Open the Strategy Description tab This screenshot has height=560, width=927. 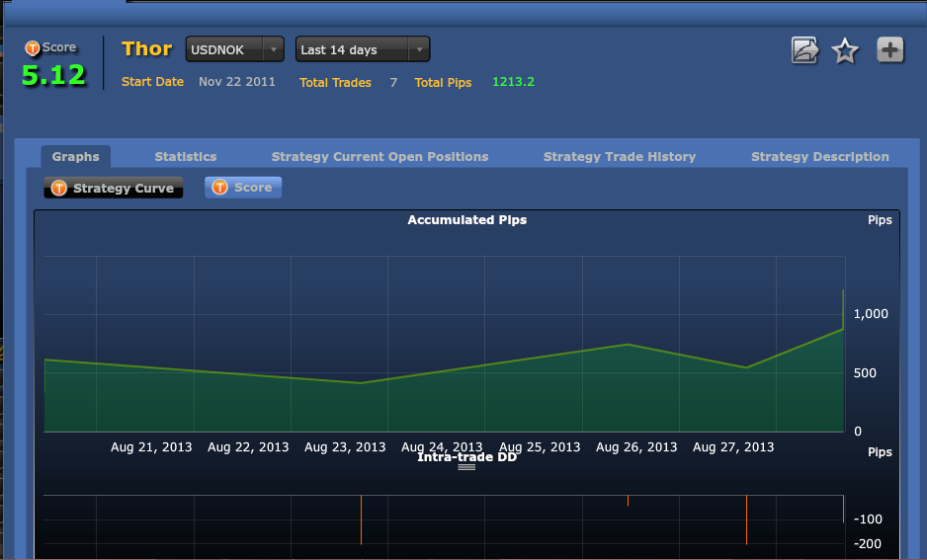click(x=820, y=156)
